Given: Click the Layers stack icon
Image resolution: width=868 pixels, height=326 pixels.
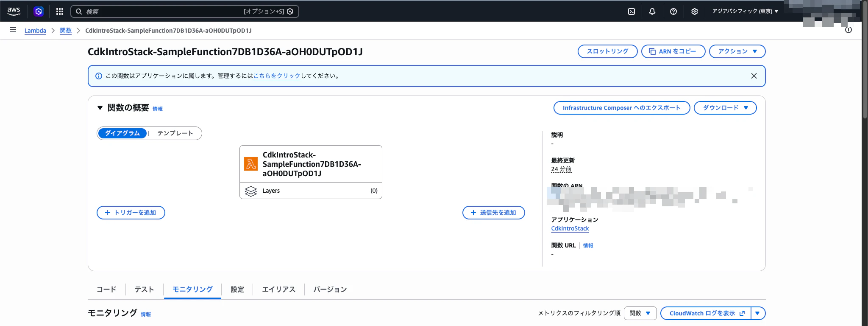Looking at the screenshot, I should (251, 191).
